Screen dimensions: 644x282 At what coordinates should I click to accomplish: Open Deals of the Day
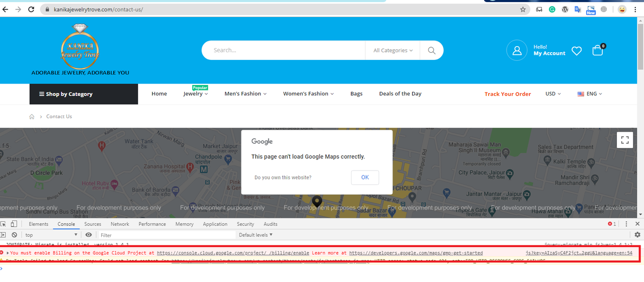pyautogui.click(x=400, y=93)
